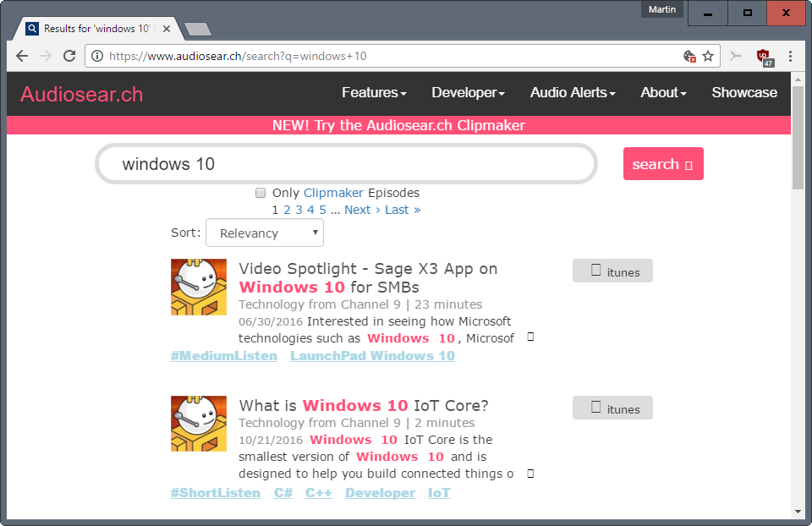Click the C# tag

(x=283, y=493)
